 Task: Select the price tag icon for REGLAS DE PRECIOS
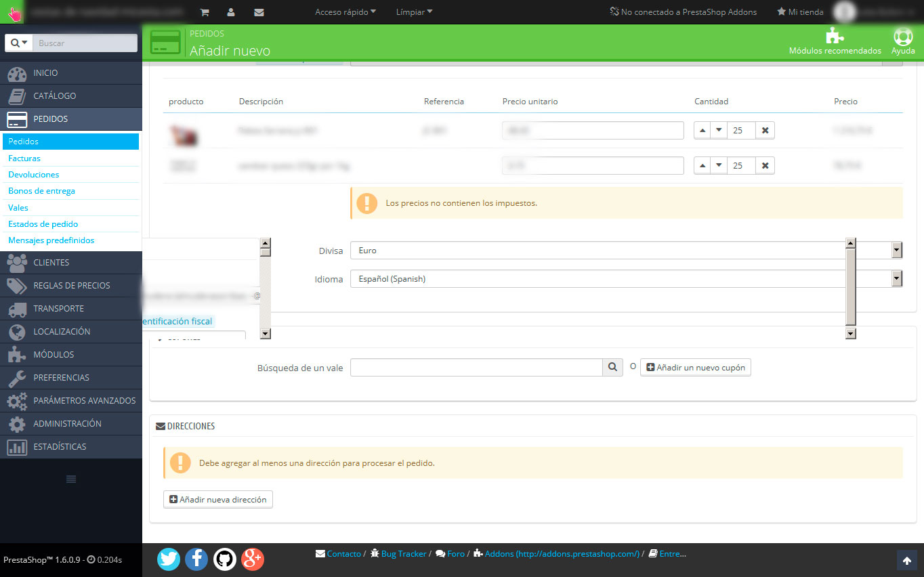point(17,286)
